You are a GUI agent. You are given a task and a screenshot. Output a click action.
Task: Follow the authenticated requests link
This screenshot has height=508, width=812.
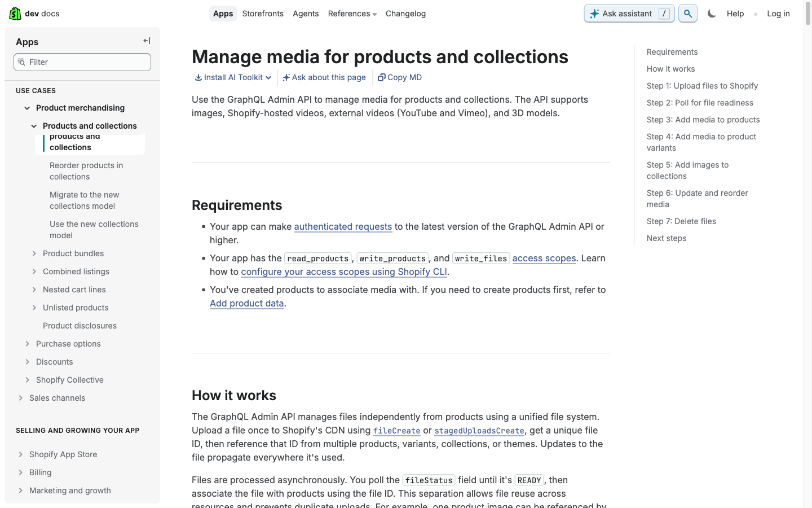pos(343,226)
